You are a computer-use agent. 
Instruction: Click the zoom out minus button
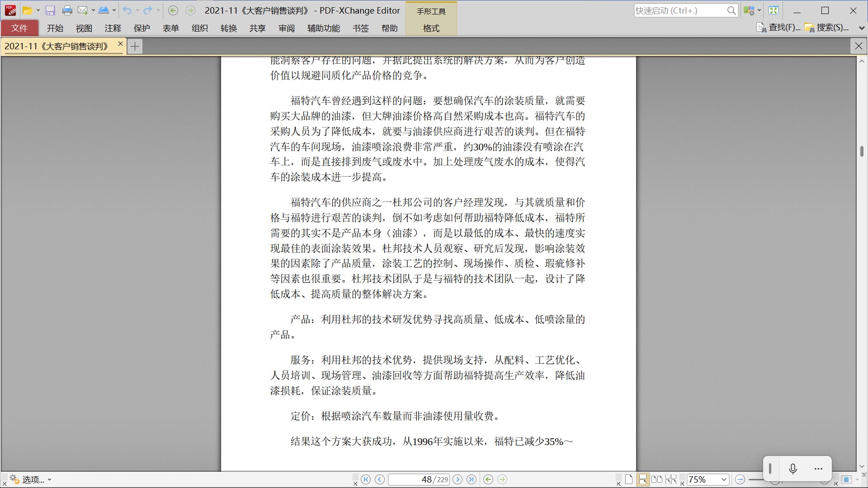coord(740,479)
